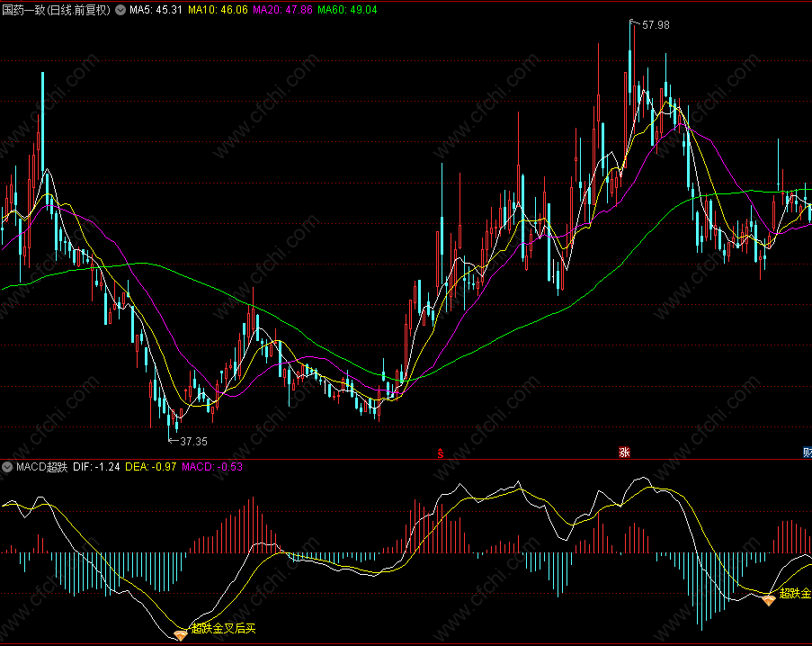The width and height of the screenshot is (812, 646).
Task: Select the green MA60: 49.04 label
Action: pos(347,10)
